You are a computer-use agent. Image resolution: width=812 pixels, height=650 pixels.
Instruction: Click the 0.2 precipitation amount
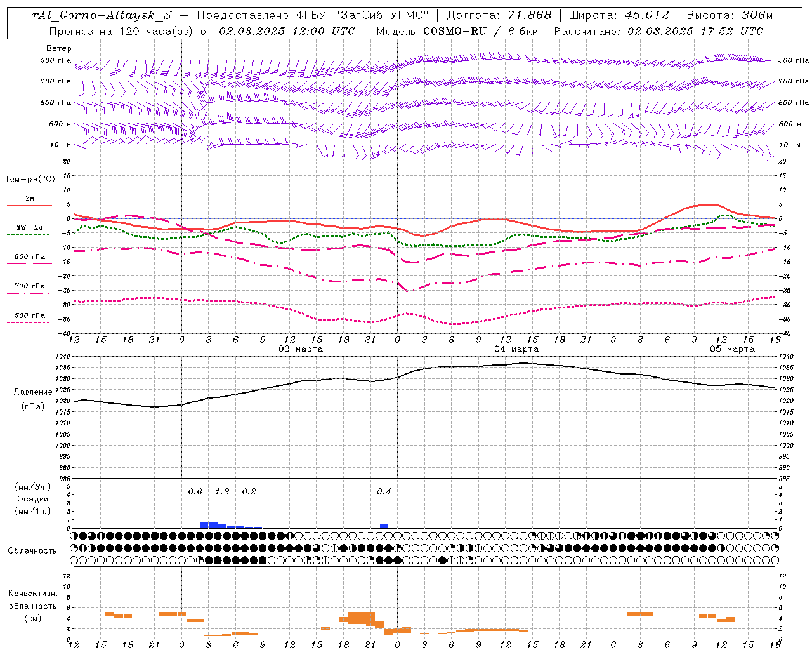pos(249,492)
